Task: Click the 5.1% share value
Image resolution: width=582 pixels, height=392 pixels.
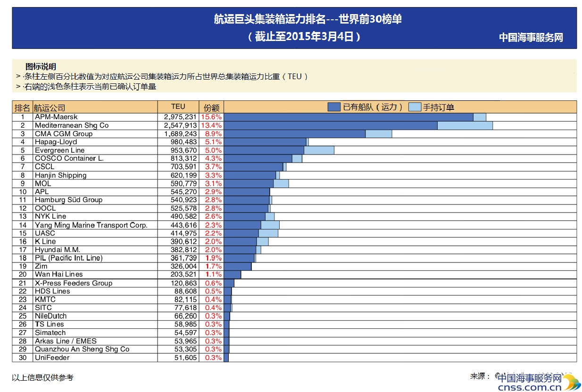Action: 213,142
